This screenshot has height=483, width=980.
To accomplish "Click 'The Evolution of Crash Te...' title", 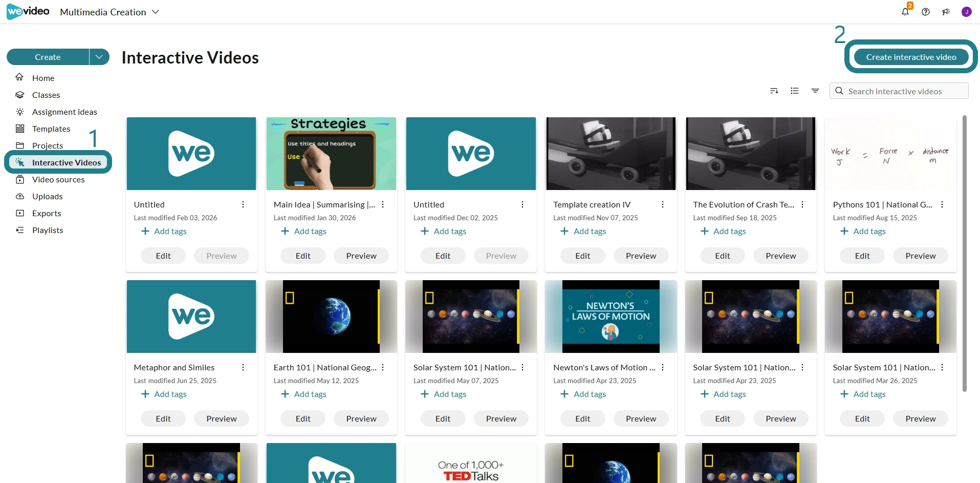I will click(744, 204).
